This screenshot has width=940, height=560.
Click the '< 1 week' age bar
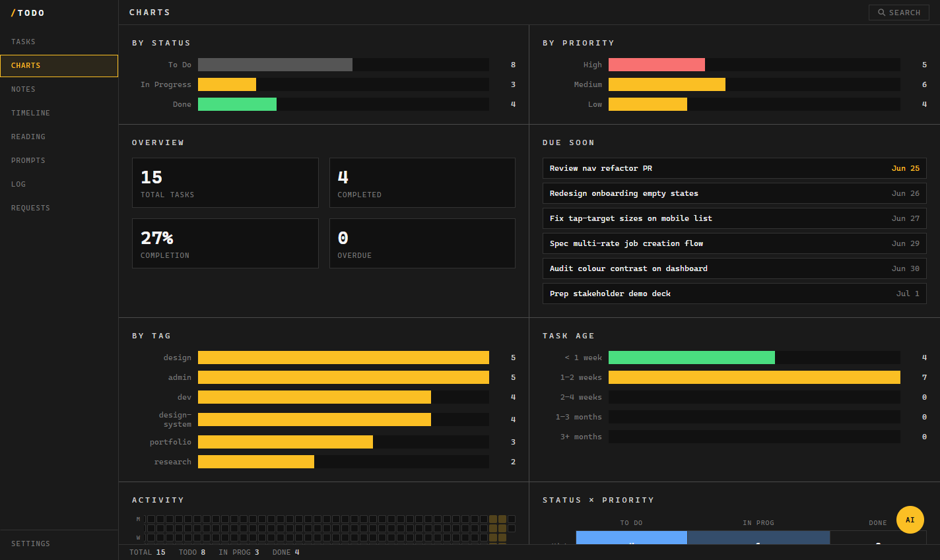(x=692, y=358)
